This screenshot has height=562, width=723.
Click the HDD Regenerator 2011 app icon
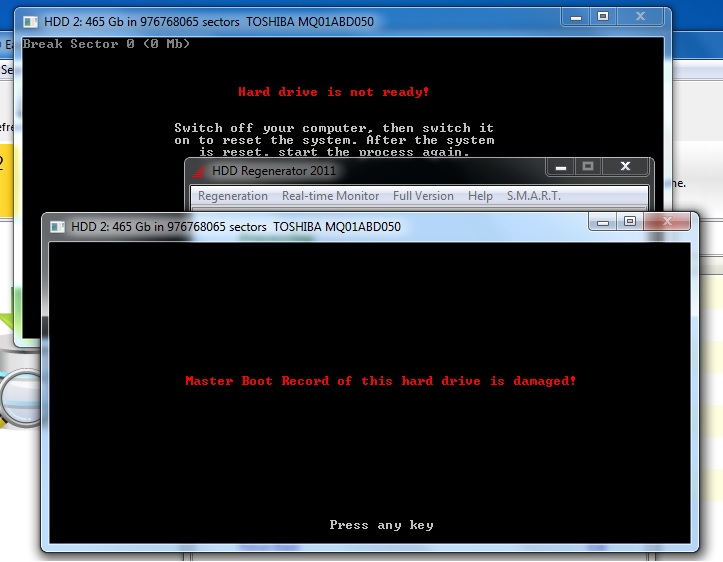pyautogui.click(x=199, y=171)
